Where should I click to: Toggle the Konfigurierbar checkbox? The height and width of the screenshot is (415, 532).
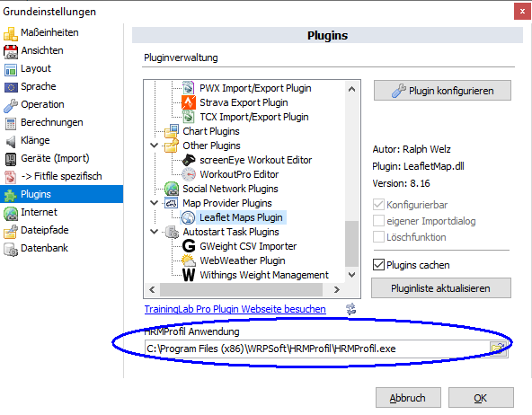378,205
